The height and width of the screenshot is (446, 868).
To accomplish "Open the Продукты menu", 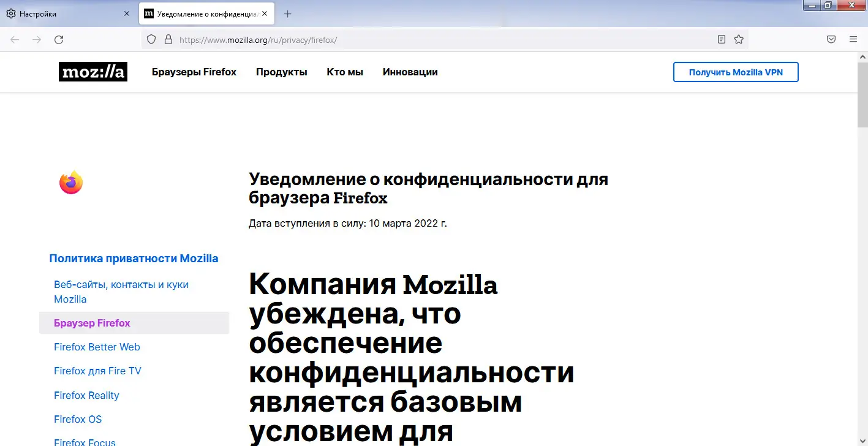I will click(282, 72).
